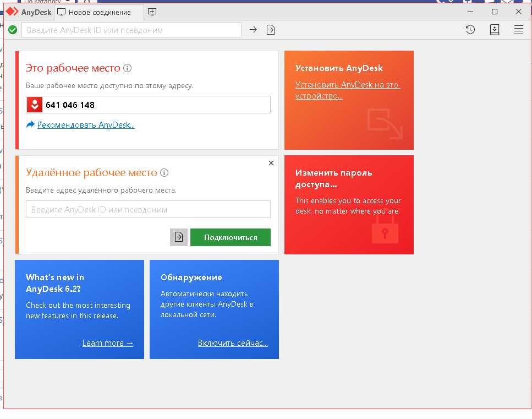This screenshot has height=419, width=532.
Task: Minimize the AnyDesk window
Action: tap(470, 12)
